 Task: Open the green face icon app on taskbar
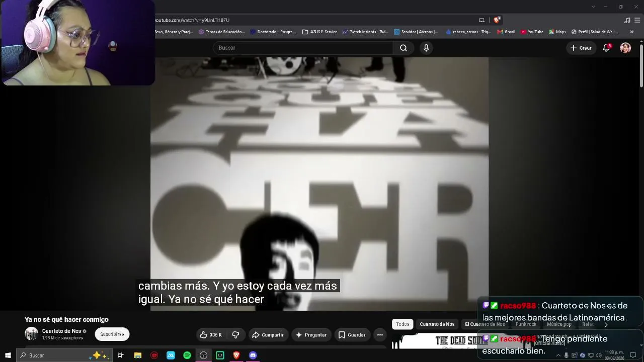[220, 355]
